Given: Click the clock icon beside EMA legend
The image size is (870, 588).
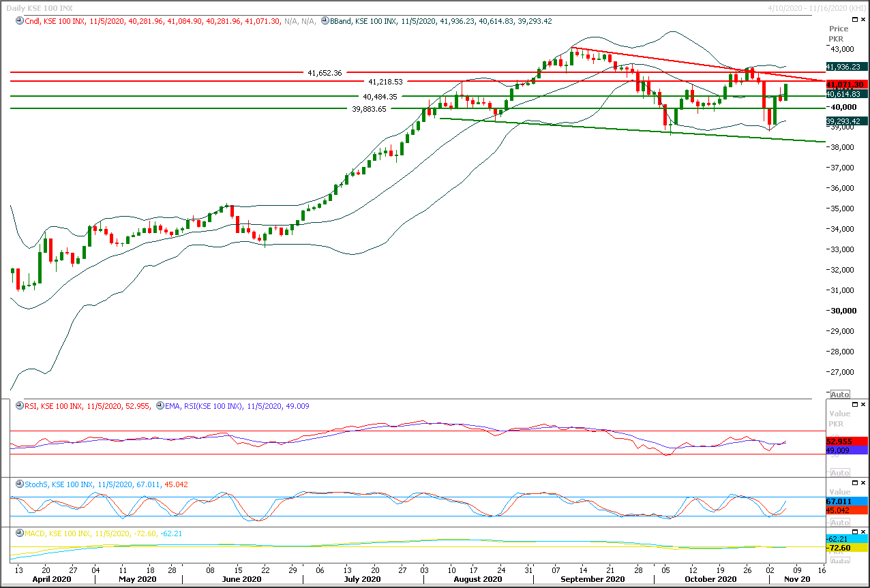Looking at the screenshot, I should click(x=159, y=406).
